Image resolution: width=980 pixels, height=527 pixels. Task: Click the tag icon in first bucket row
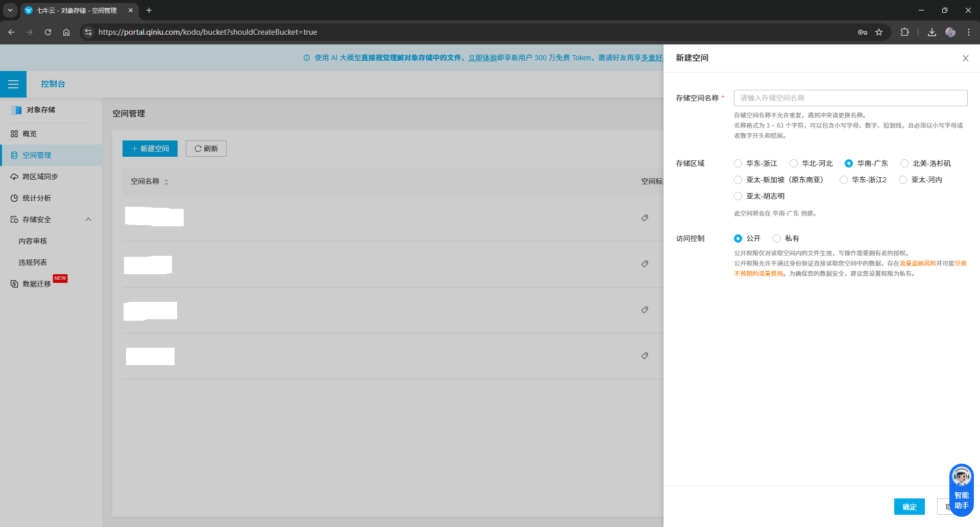645,218
